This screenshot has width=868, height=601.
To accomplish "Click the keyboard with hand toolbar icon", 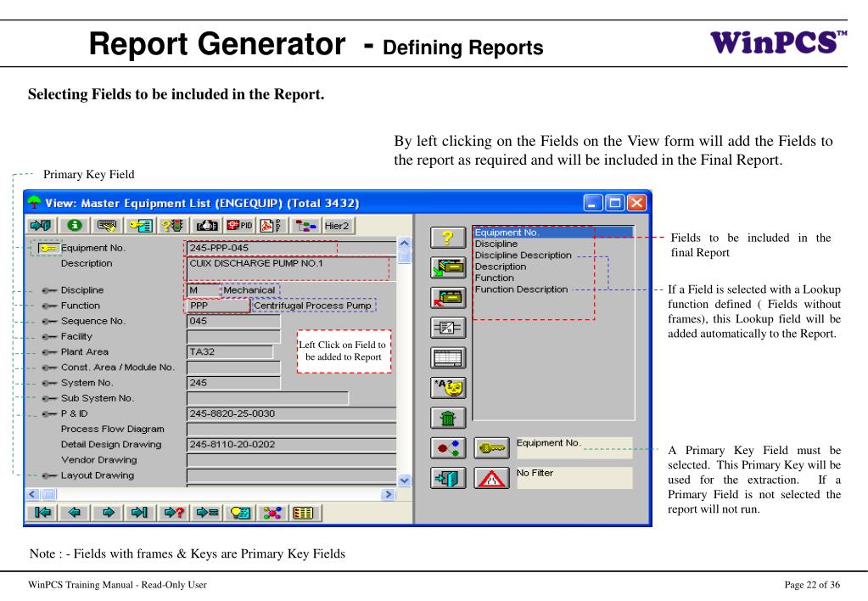I will coord(107,226).
